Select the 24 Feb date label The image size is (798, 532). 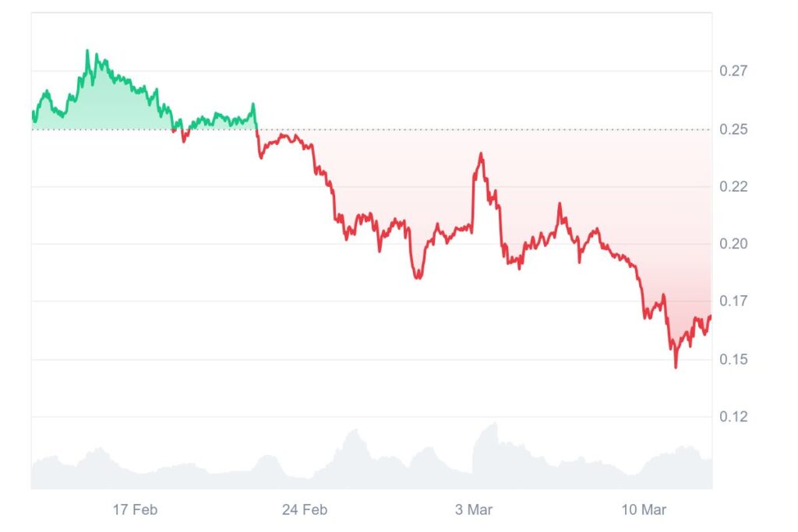[x=304, y=510]
